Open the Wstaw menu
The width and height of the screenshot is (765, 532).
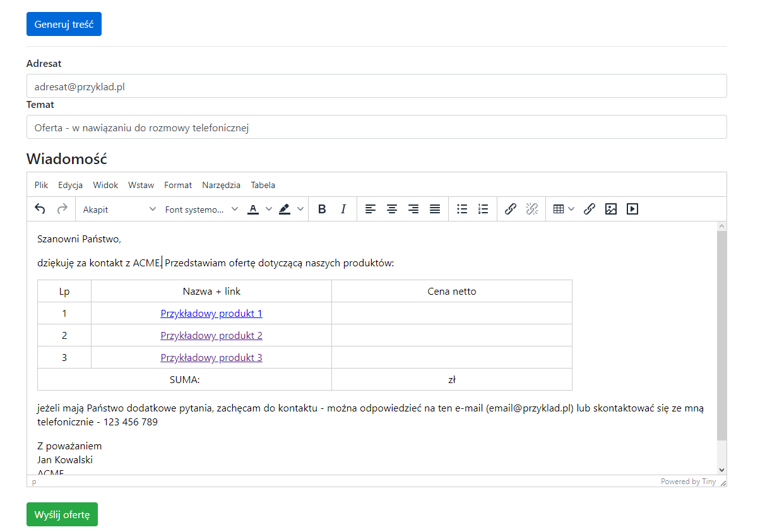pos(141,185)
